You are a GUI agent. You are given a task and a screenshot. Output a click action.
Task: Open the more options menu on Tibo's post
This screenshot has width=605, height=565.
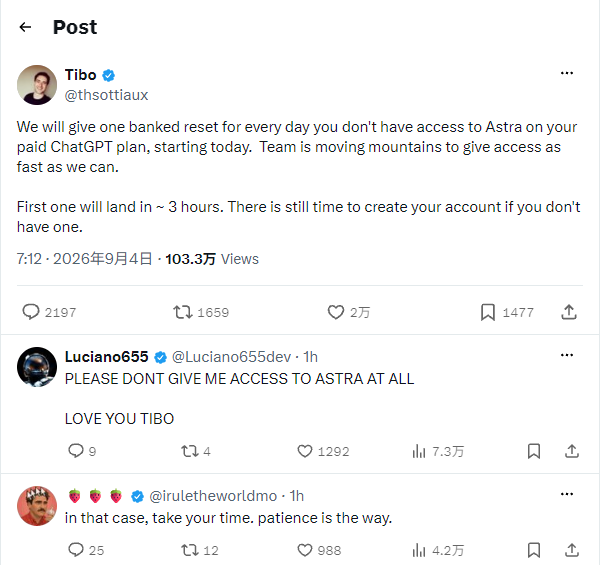tap(566, 73)
